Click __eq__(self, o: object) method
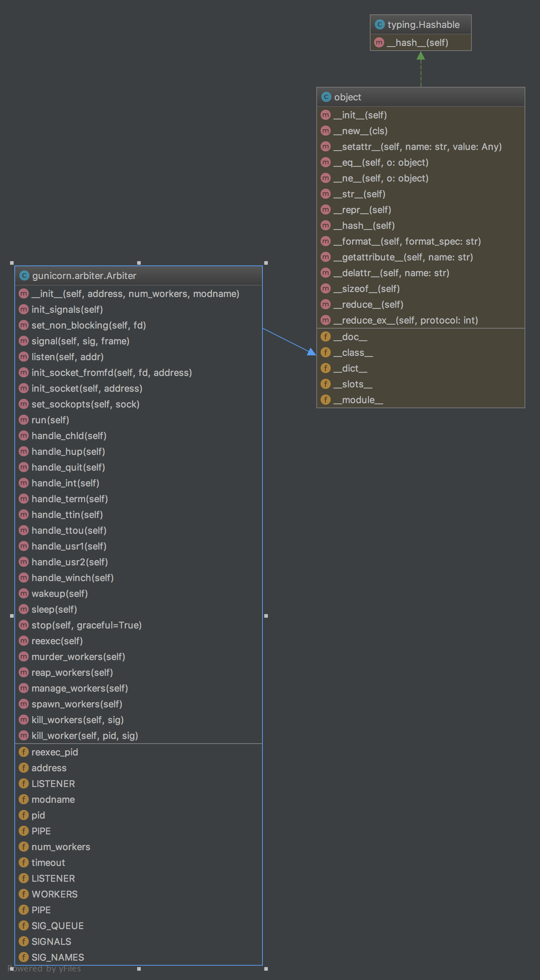 pos(421,162)
